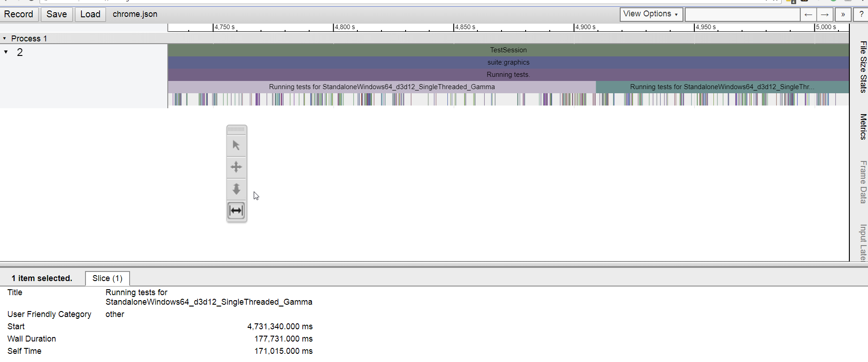The width and height of the screenshot is (868, 362).
Task: Focus the trace search input field
Action: point(742,15)
